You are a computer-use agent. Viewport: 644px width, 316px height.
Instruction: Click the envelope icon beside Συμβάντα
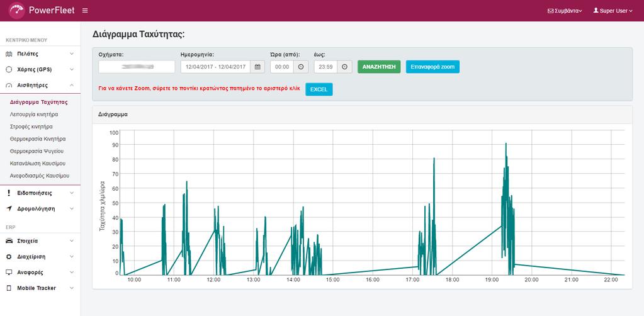pos(550,11)
